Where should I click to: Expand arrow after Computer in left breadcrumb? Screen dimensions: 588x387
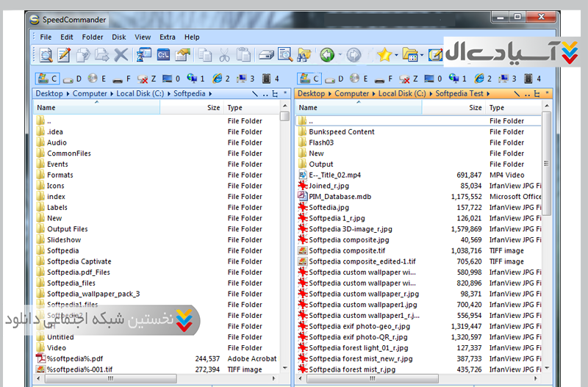(x=112, y=94)
